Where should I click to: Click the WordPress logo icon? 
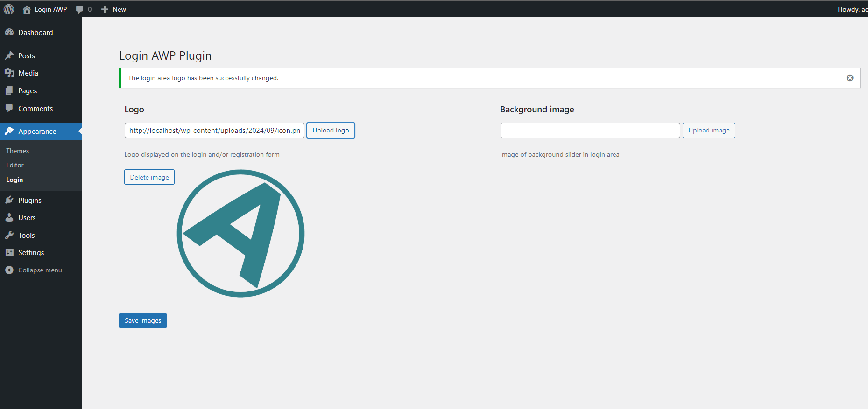[9, 9]
